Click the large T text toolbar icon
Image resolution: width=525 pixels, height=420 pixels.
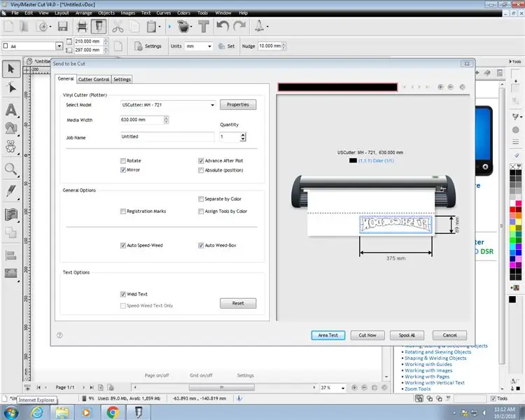(x=204, y=27)
